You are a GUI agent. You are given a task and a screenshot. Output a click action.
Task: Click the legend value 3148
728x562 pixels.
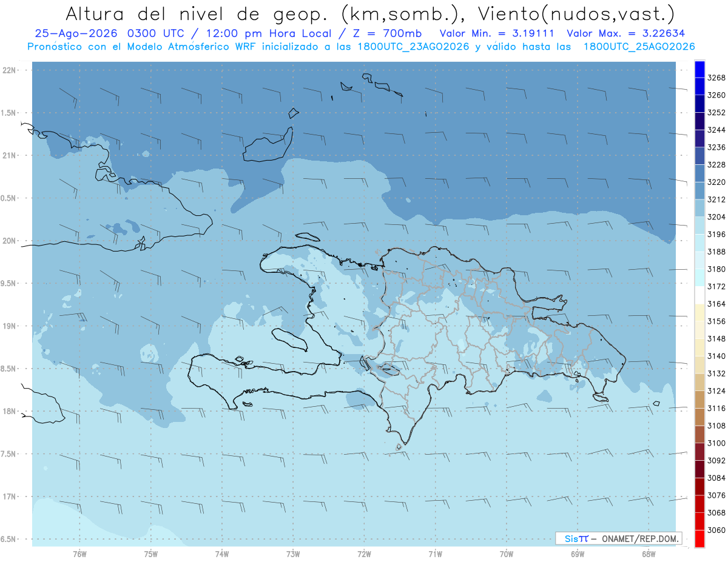pyautogui.click(x=716, y=338)
